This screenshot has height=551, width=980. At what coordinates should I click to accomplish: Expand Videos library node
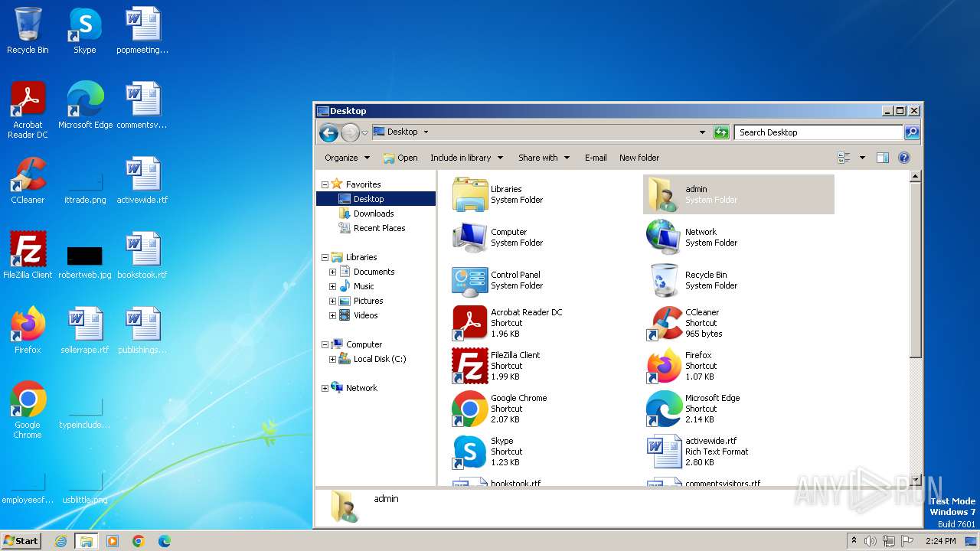[333, 315]
